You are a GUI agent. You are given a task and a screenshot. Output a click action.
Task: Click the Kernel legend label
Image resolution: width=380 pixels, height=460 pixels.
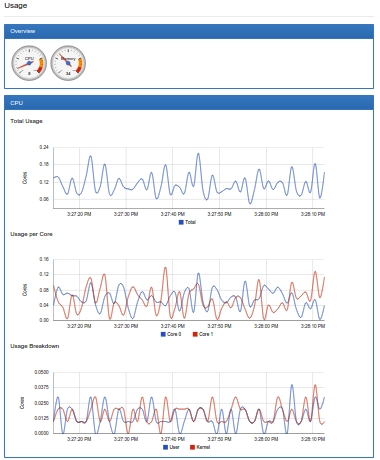point(203,447)
